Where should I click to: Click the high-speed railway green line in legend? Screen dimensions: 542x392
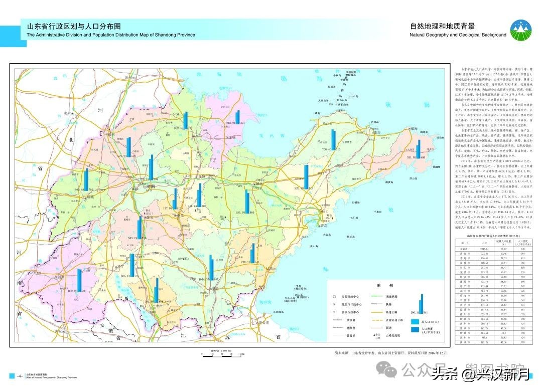click(x=377, y=296)
